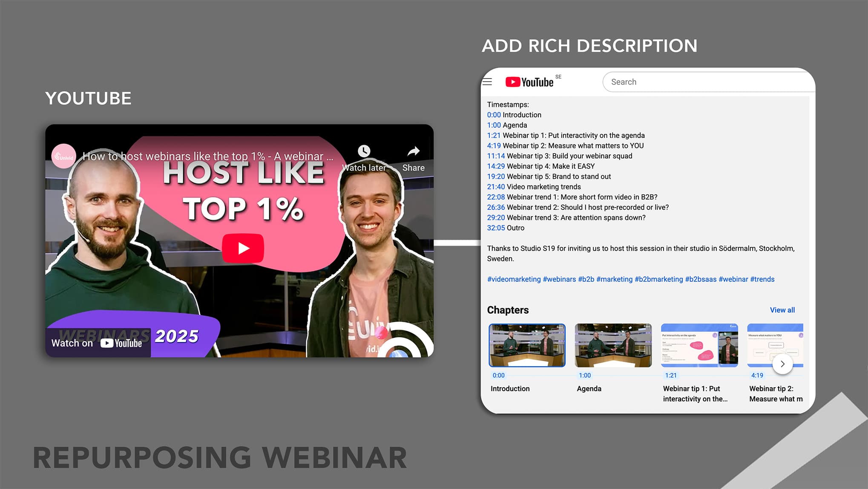
Task: Click the Share arrow icon
Action: [413, 151]
